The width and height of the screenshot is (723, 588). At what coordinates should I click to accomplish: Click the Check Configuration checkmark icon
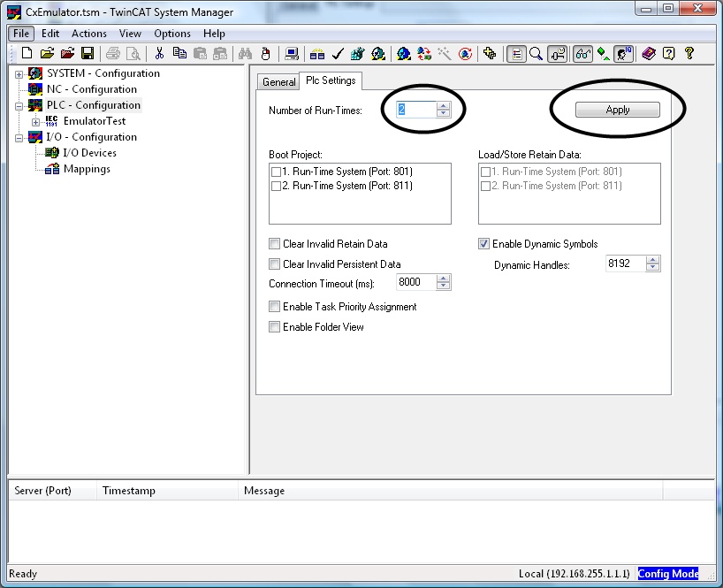[x=338, y=54]
